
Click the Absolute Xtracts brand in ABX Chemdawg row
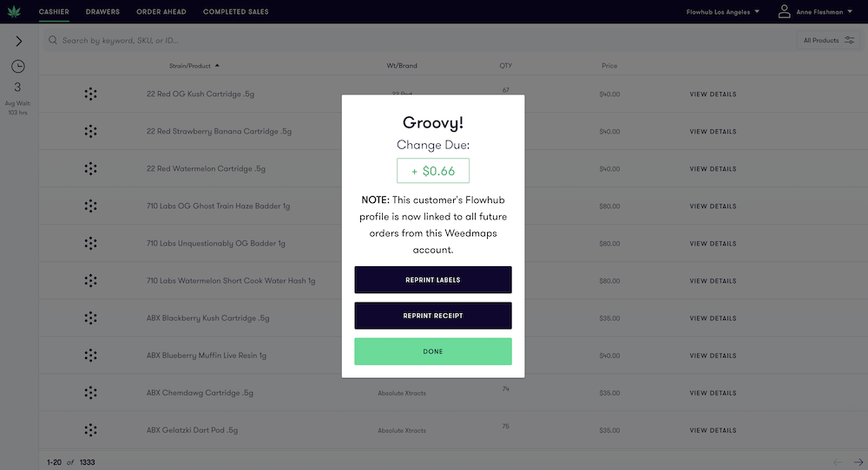402,393
